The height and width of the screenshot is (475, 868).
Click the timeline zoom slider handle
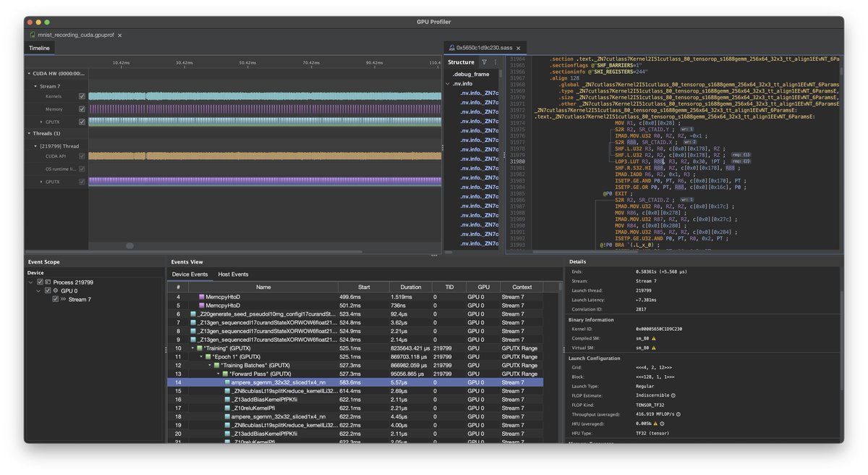click(129, 245)
